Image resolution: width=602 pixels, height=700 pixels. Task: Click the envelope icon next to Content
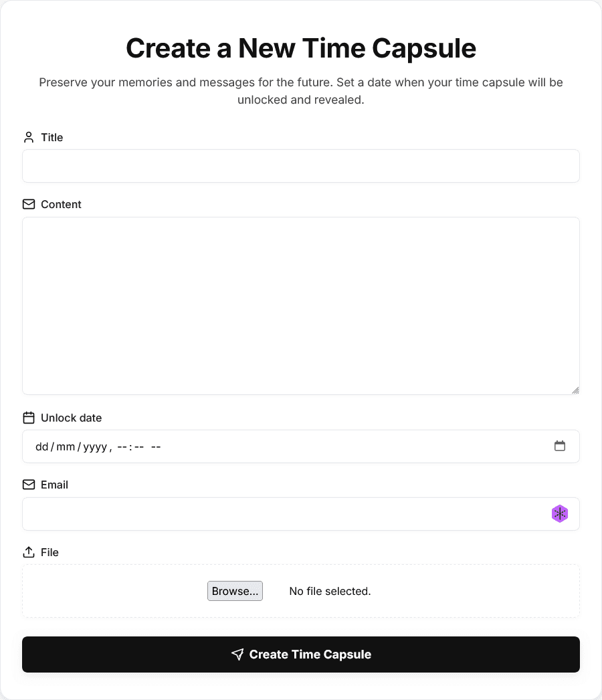[x=29, y=204]
